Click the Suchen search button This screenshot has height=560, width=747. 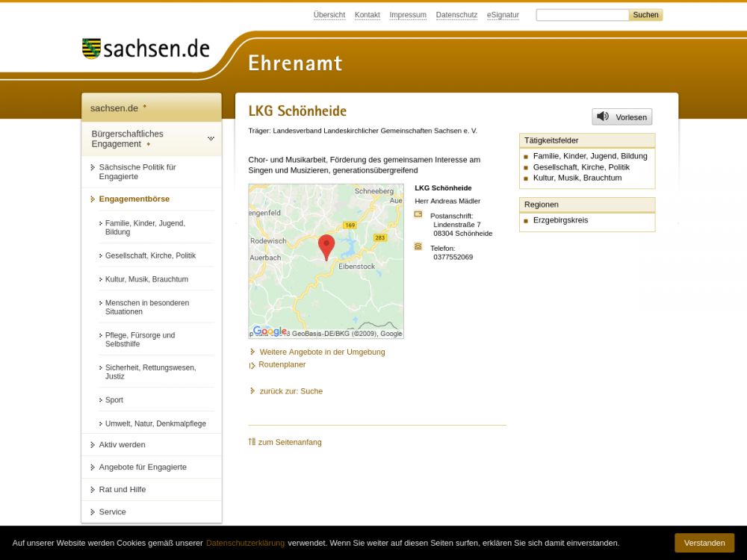(x=645, y=15)
